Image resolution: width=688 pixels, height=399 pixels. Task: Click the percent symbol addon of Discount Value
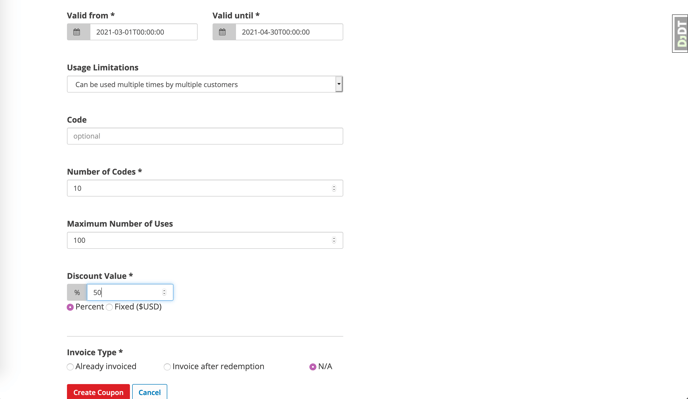click(77, 292)
